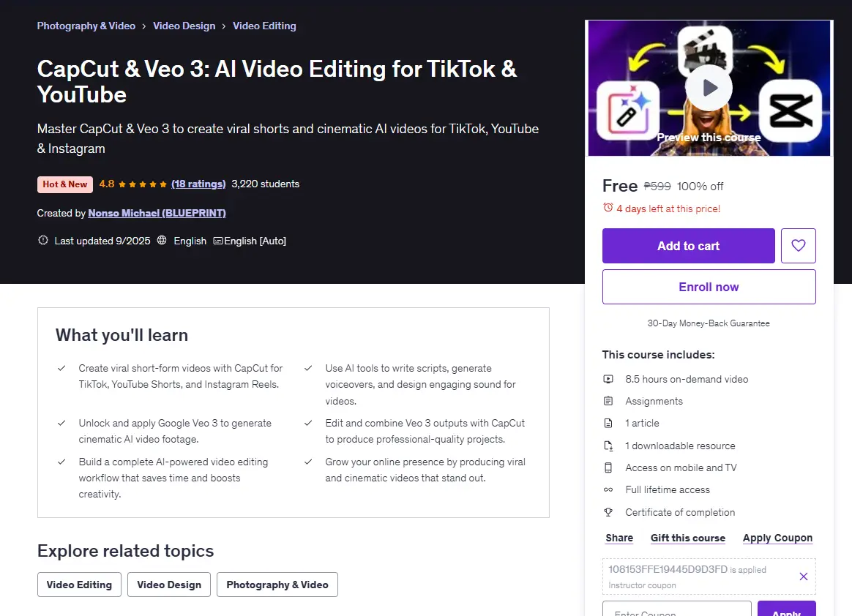The image size is (852, 616).
Task: Add the course to cart
Action: click(689, 246)
